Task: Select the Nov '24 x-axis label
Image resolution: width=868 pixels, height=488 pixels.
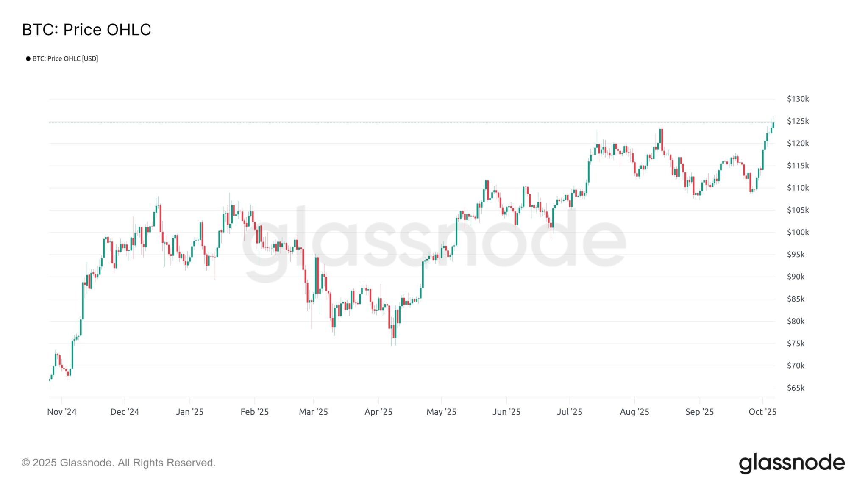Action: 62,412
